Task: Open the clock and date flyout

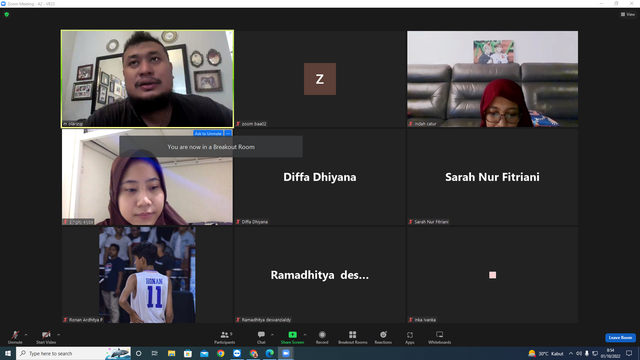Action: pyautogui.click(x=611, y=353)
